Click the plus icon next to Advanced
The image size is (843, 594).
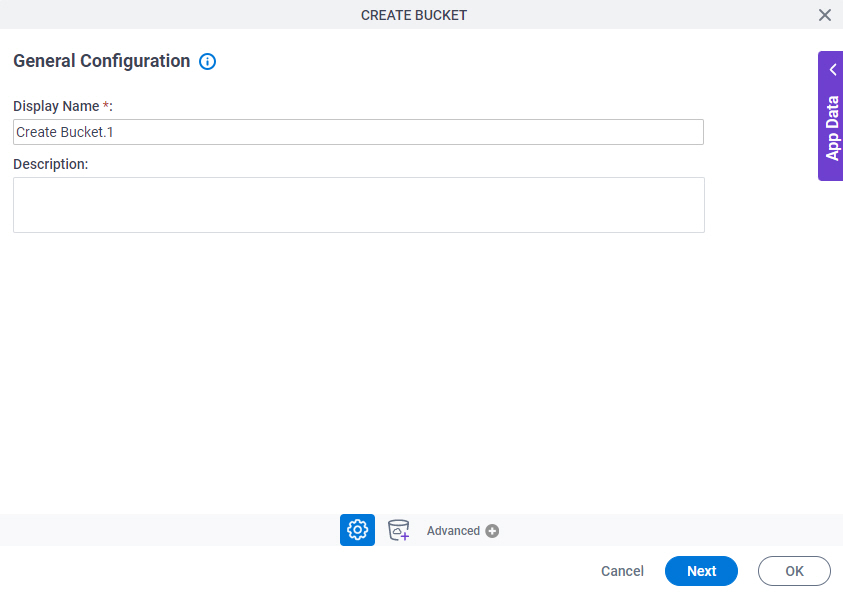[x=491, y=531]
